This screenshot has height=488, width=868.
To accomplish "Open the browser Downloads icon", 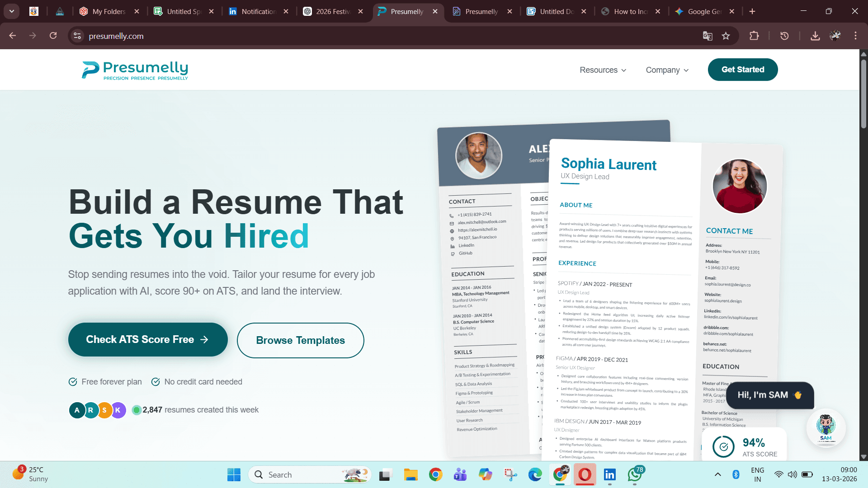I will point(815,36).
